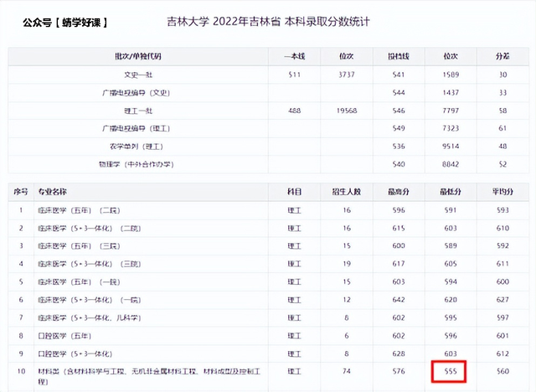Click average score 627
The image size is (536, 392).
[x=502, y=300]
